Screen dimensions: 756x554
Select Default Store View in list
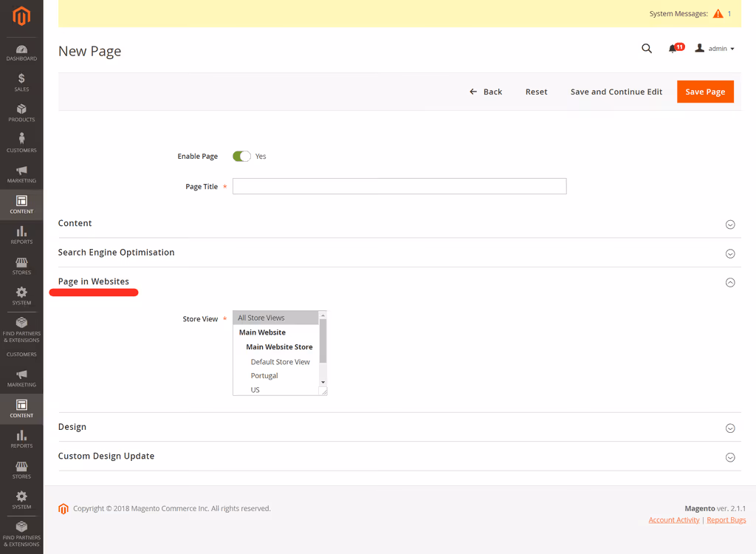[280, 361]
